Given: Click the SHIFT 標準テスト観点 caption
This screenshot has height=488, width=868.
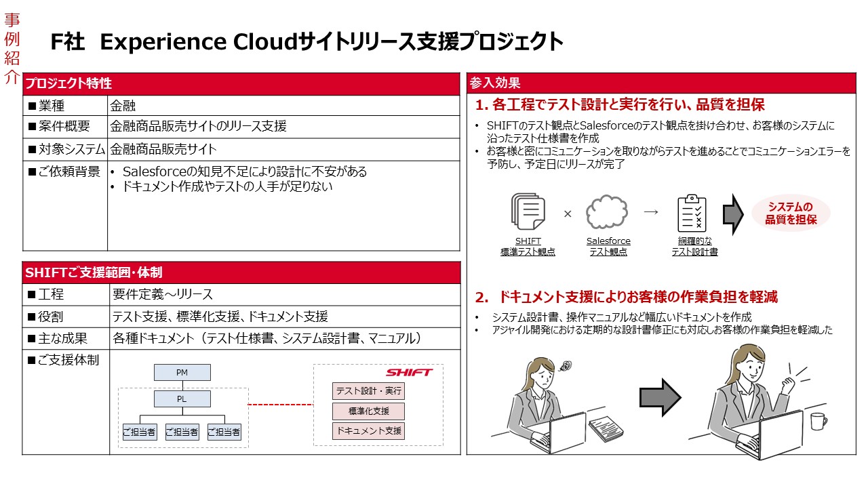Looking at the screenshot, I should (x=528, y=246).
